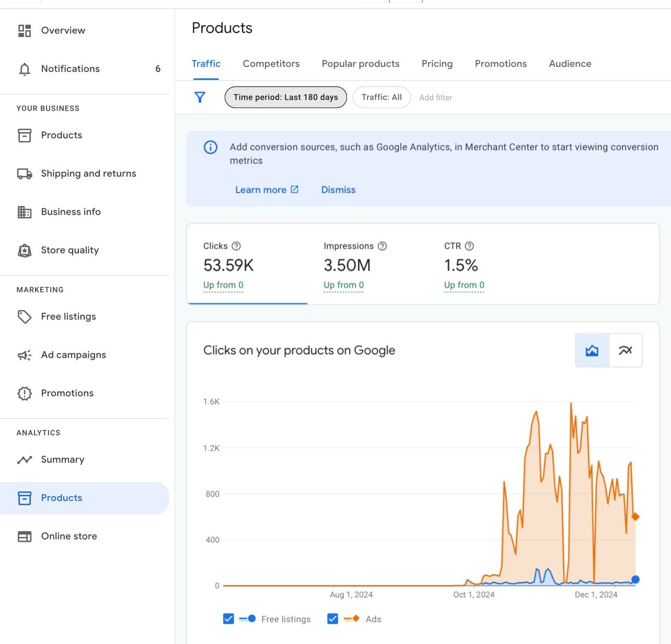671x644 pixels.
Task: Click the Store quality badge icon
Action: [25, 251]
